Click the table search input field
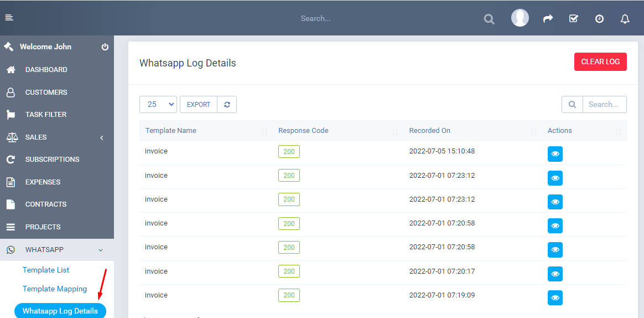This screenshot has width=644, height=318. click(604, 104)
